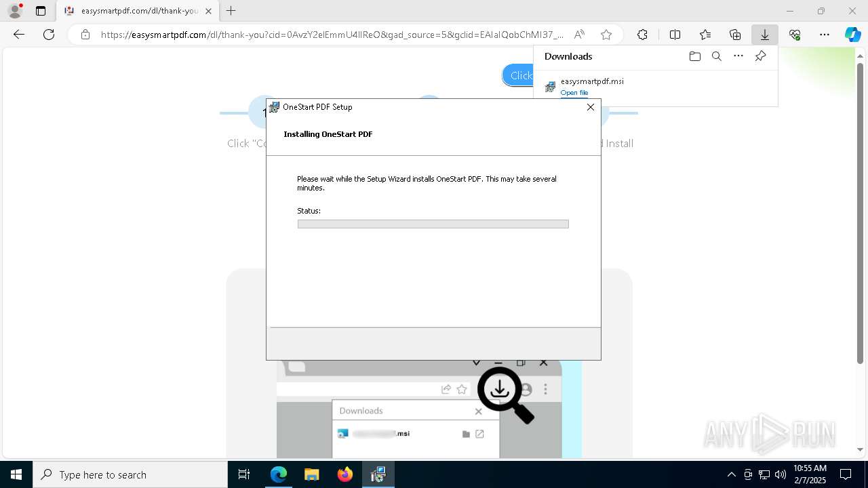Toggle the Downloads toolbar button
The width and height of the screenshot is (868, 488).
coord(764,35)
